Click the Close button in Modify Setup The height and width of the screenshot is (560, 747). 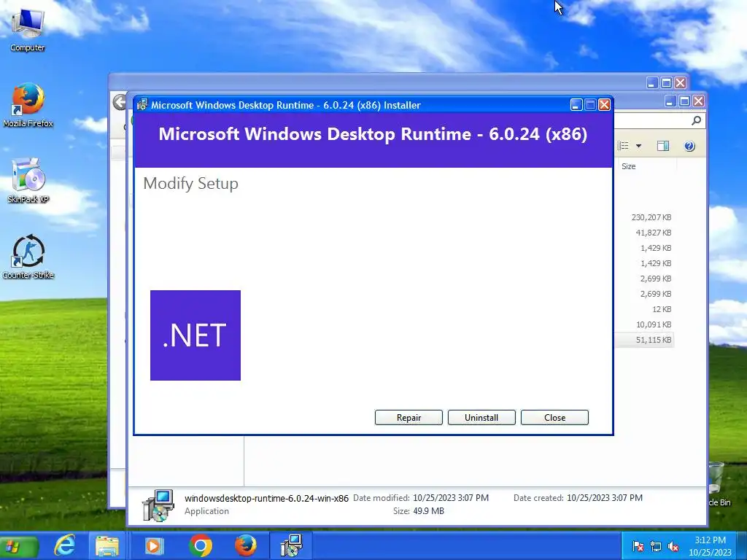(554, 418)
